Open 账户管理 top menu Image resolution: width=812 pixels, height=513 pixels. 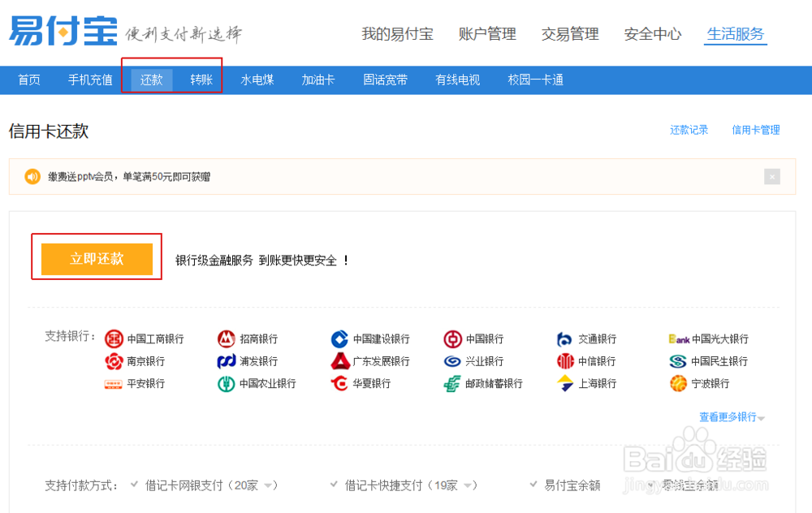(x=487, y=34)
